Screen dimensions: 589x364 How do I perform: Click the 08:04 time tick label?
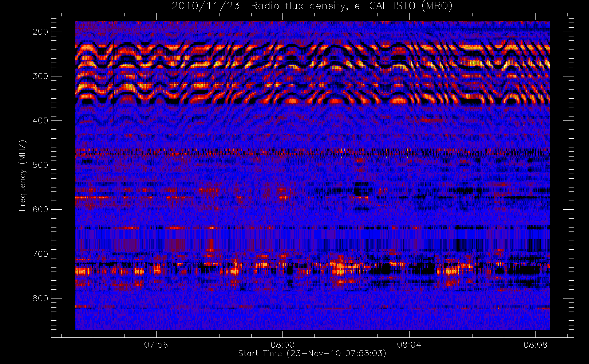click(x=409, y=345)
